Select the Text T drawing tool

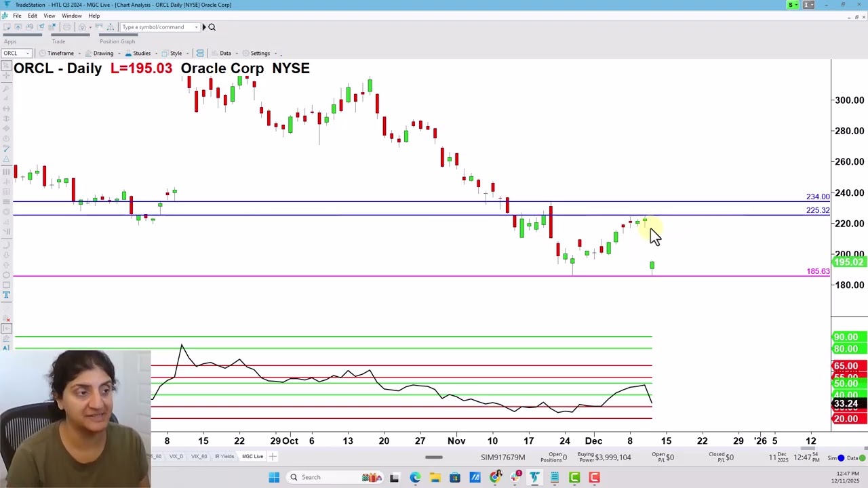pos(6,295)
